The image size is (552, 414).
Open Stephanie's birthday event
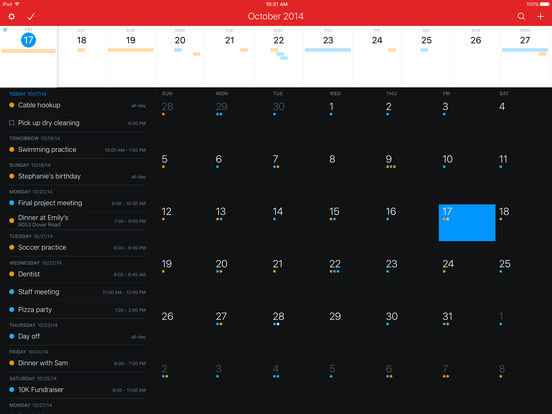(x=77, y=176)
